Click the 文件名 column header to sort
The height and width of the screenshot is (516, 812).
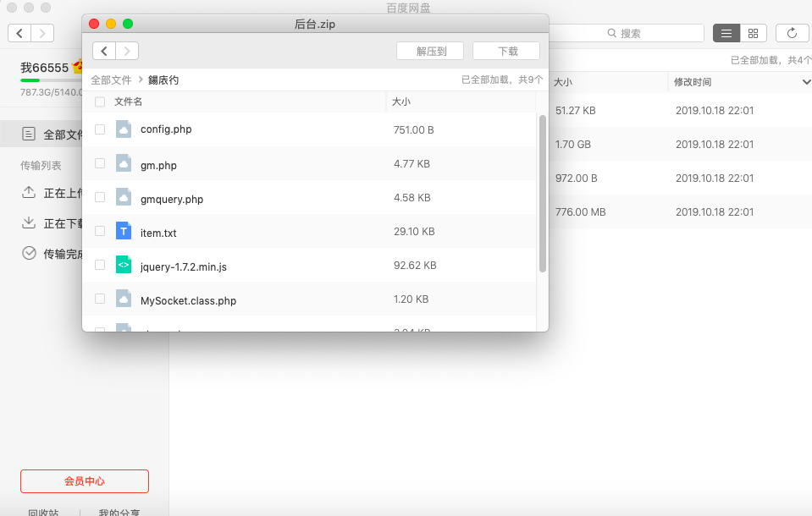point(129,102)
